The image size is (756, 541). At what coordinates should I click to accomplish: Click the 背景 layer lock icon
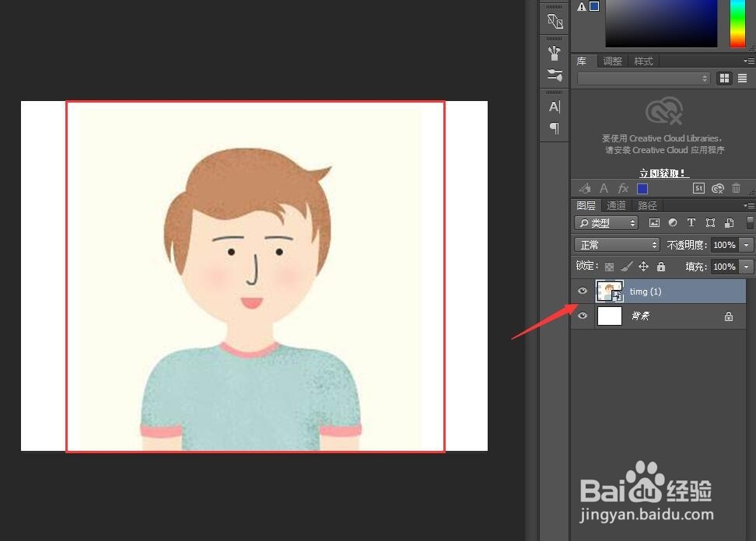point(729,316)
